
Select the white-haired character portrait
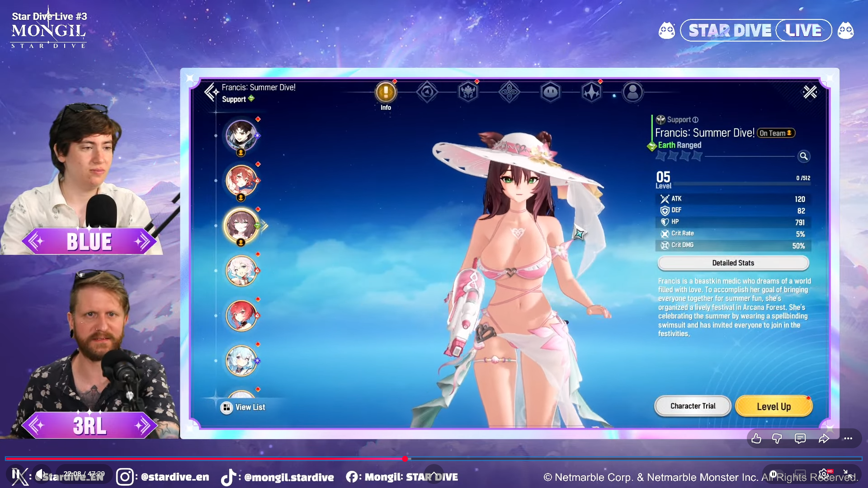click(241, 271)
